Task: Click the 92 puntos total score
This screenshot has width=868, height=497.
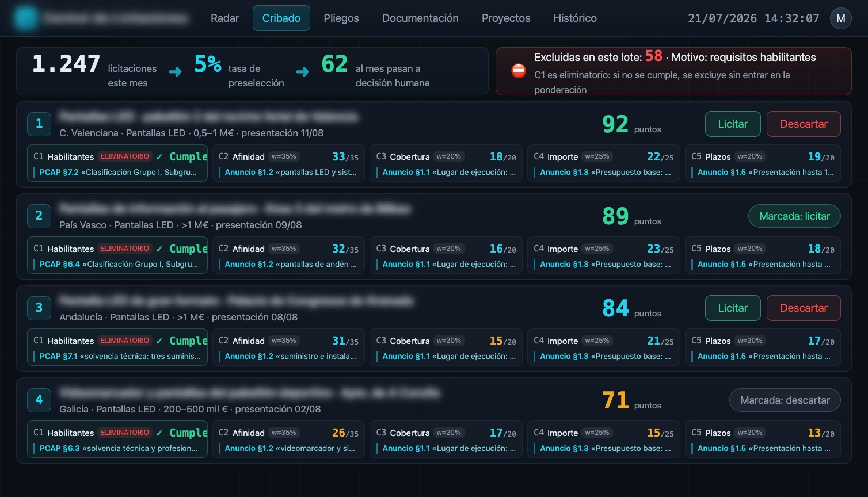Action: pos(631,124)
